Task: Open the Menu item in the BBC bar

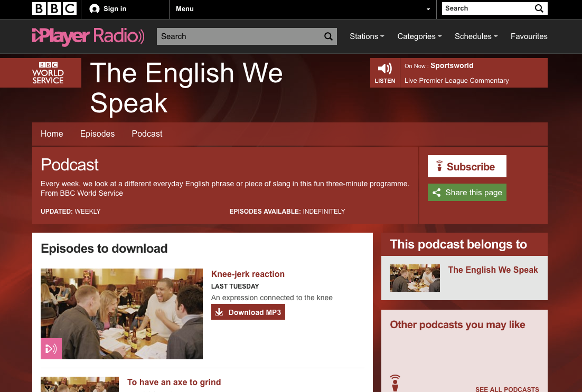Action: pos(185,9)
